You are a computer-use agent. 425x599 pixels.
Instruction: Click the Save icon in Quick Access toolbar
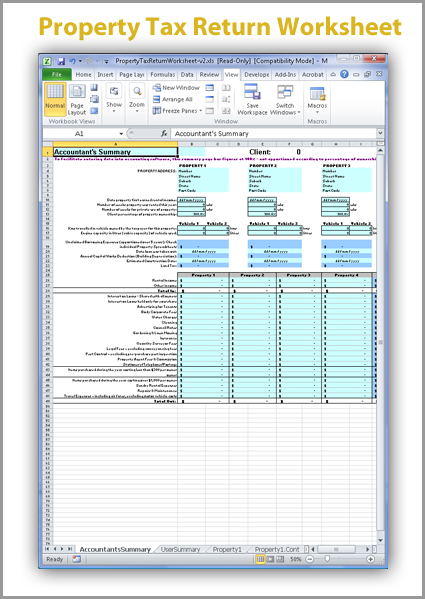tap(61, 61)
